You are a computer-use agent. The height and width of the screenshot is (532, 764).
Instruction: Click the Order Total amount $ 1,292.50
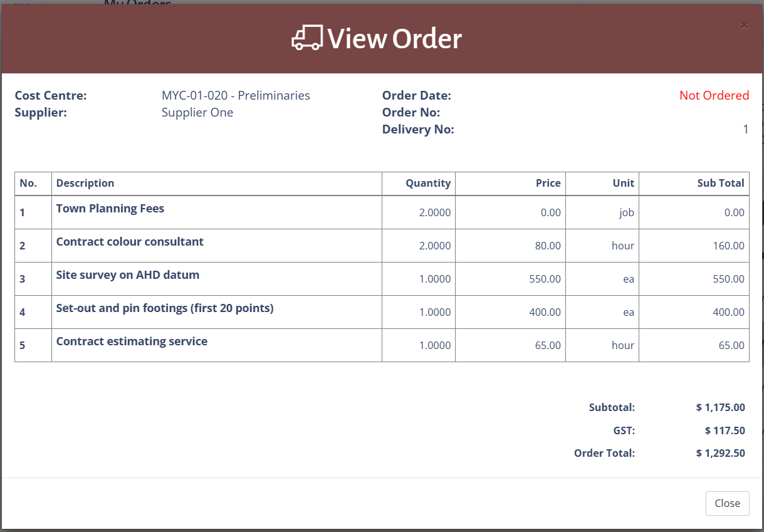(x=720, y=453)
